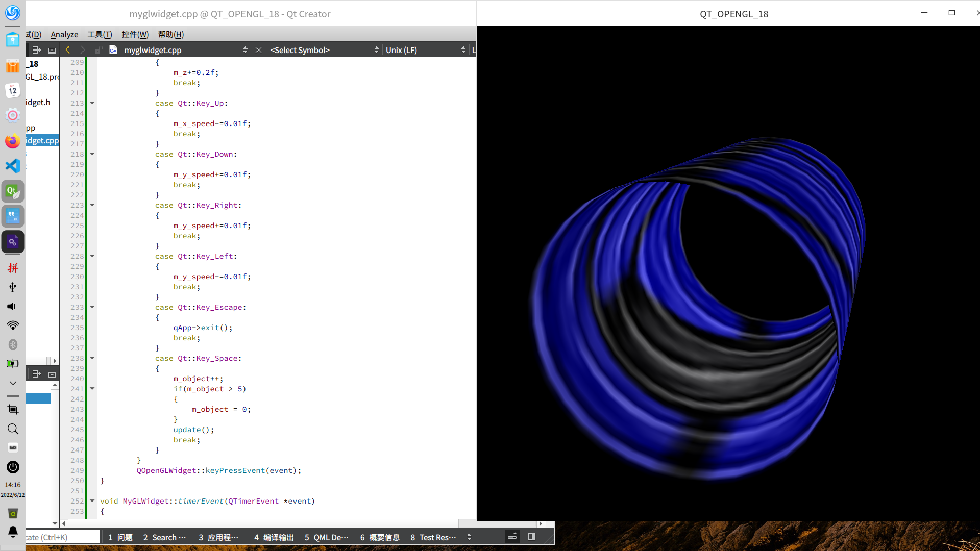
Task: Collapse the Key_Escape case fold arrow
Action: point(92,307)
